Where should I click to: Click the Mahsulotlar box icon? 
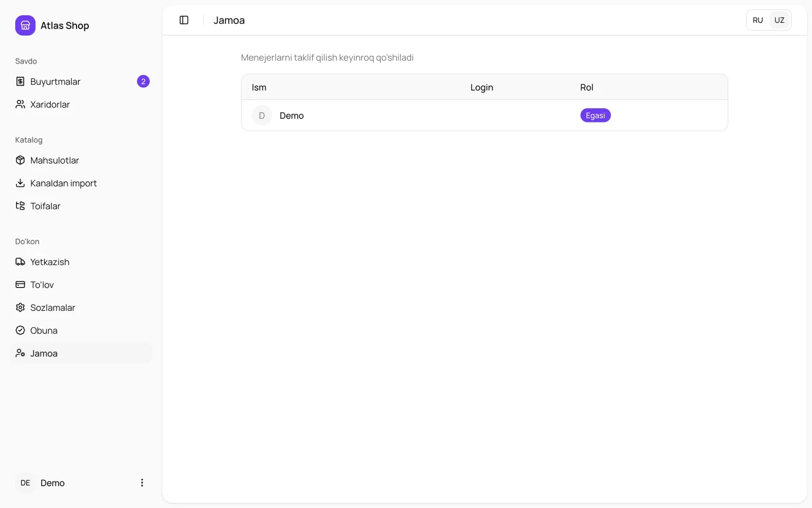pos(20,160)
